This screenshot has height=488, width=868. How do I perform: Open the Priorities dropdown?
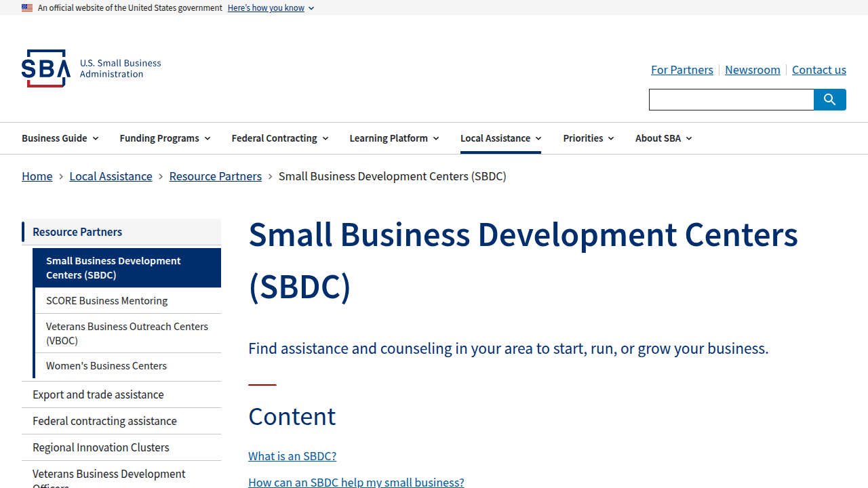587,138
